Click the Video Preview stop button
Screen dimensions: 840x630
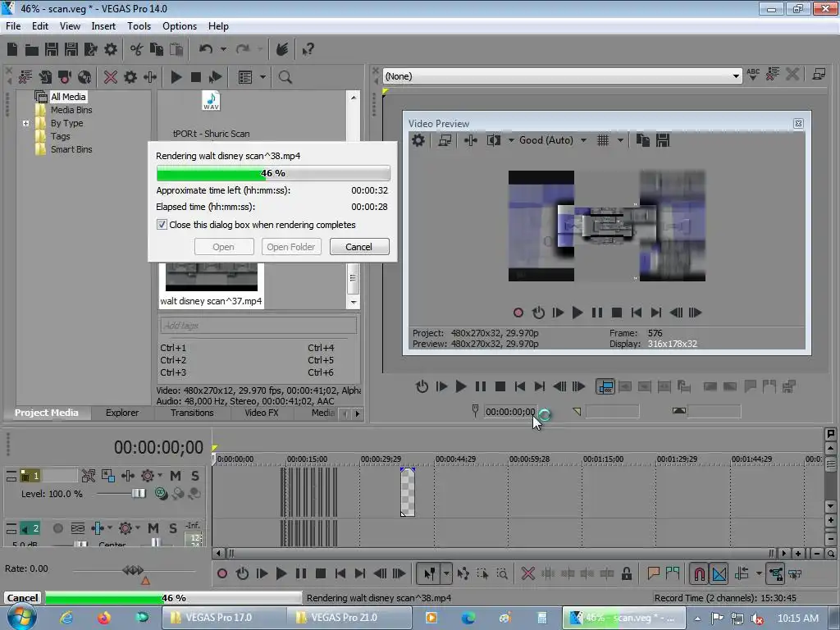coord(617,313)
